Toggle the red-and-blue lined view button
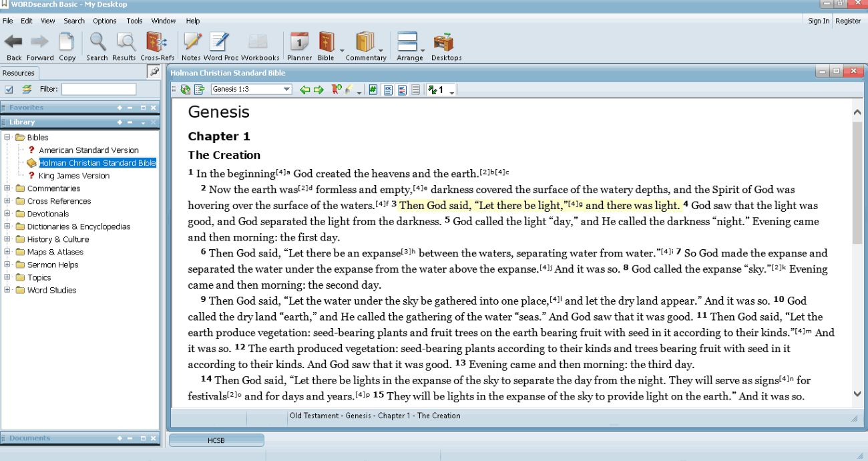This screenshot has width=868, height=461. (x=402, y=90)
